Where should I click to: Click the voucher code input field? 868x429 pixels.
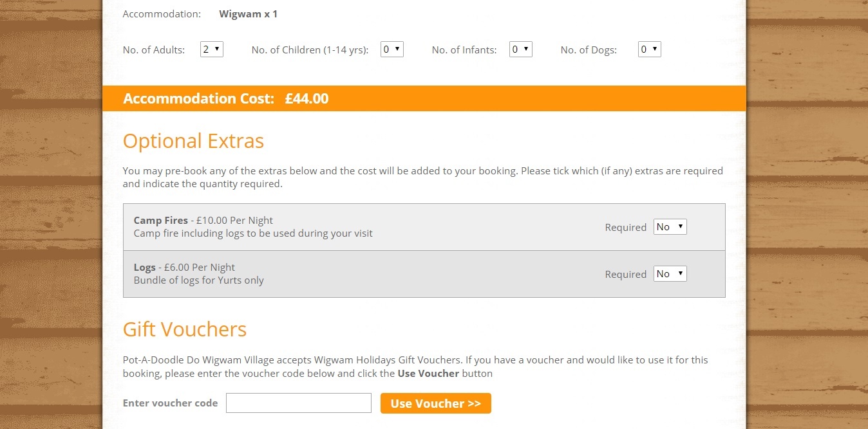[299, 403]
